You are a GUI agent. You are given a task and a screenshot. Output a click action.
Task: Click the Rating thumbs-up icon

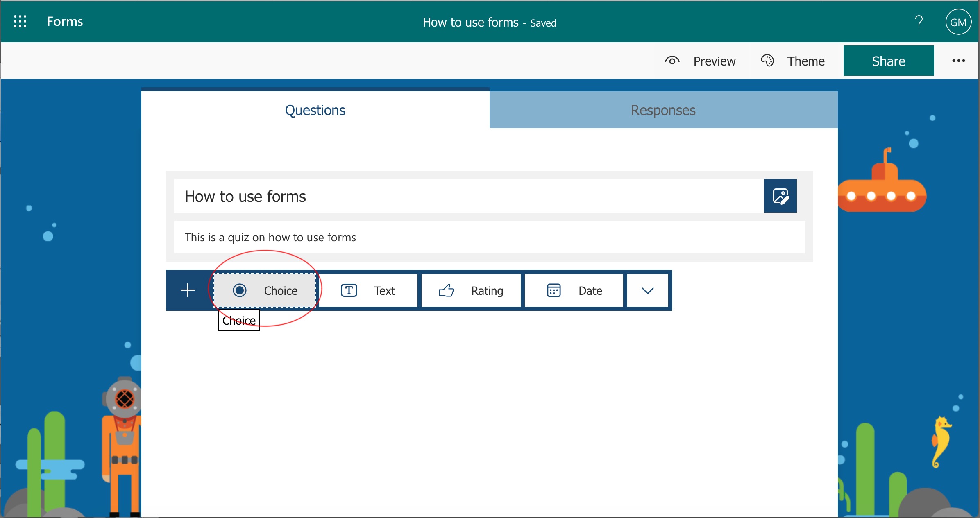[446, 290]
